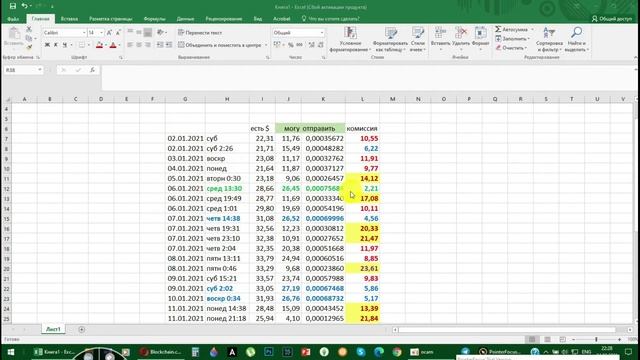Click the Paste clipboard icon
640x360 pixels.
(14, 33)
